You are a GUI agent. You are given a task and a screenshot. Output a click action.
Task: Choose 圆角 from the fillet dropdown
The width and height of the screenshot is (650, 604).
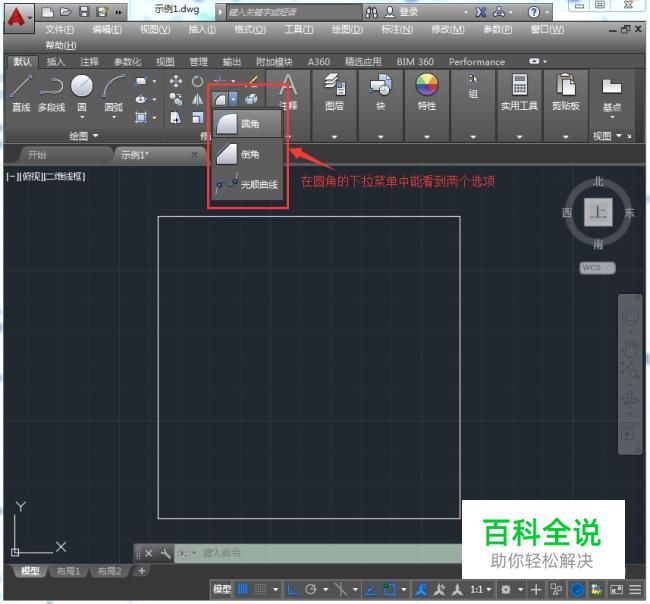[x=247, y=124]
